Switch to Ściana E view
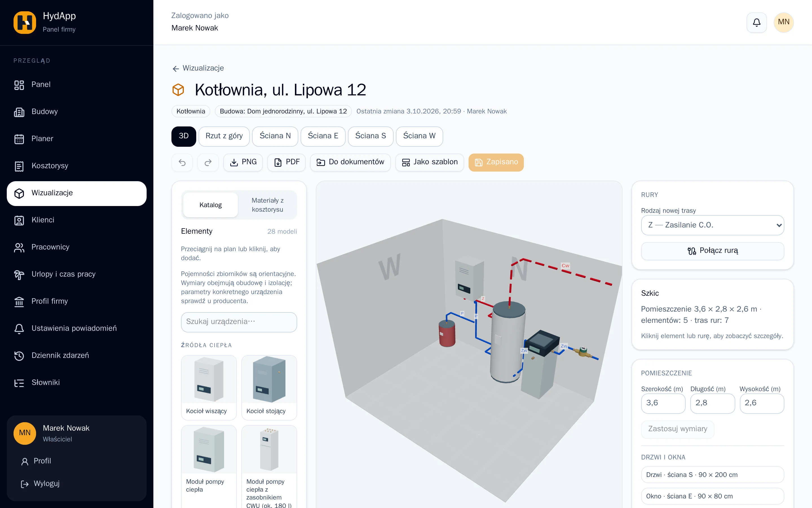812x508 pixels. point(323,136)
